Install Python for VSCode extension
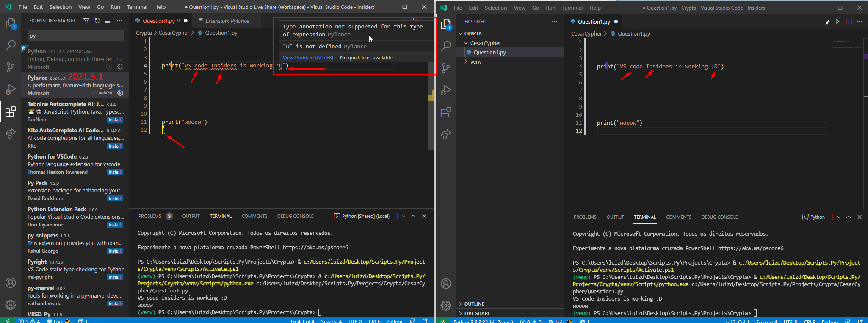 tap(115, 172)
